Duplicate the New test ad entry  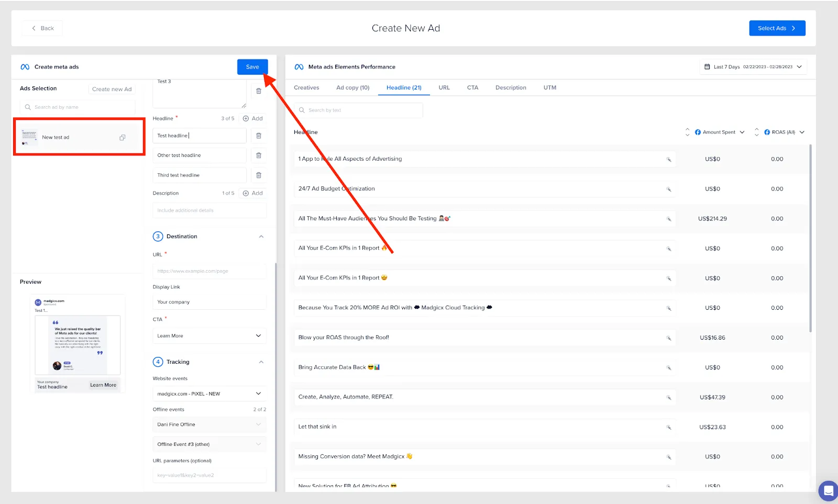(122, 138)
